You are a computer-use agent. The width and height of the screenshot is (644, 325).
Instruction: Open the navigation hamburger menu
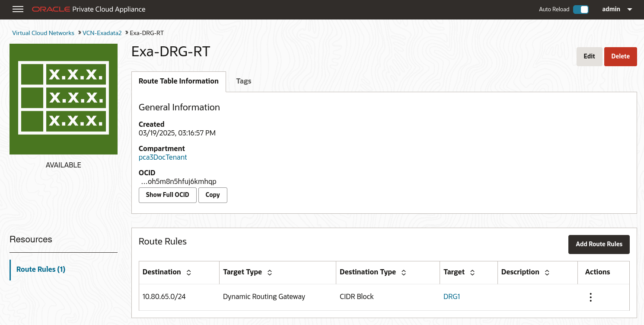click(x=18, y=9)
